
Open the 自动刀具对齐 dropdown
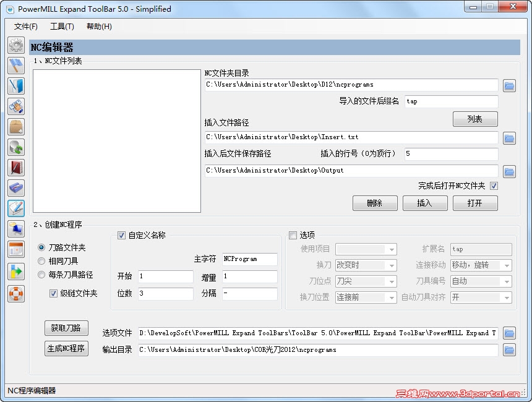[x=481, y=297]
